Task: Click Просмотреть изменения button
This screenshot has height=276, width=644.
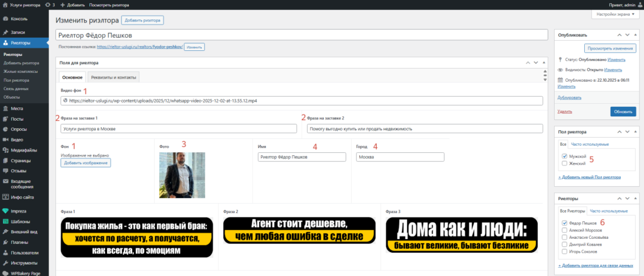Action: coord(609,48)
